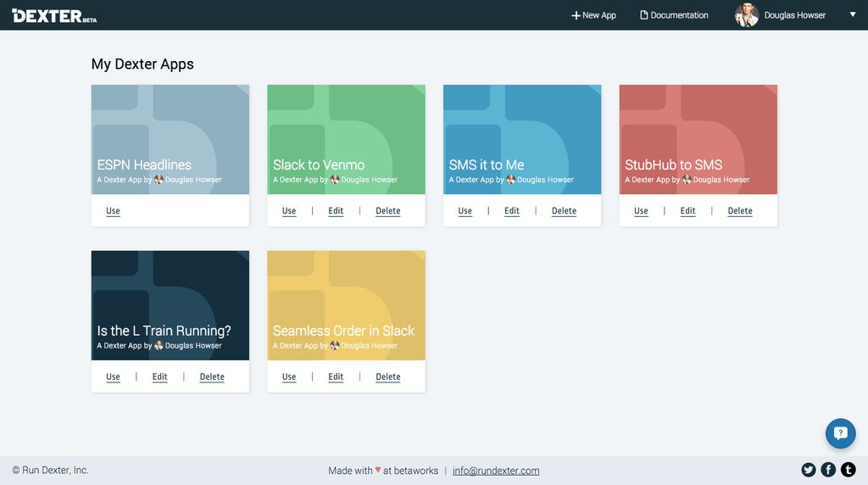Use the ESPN Headlines app

coord(113,211)
